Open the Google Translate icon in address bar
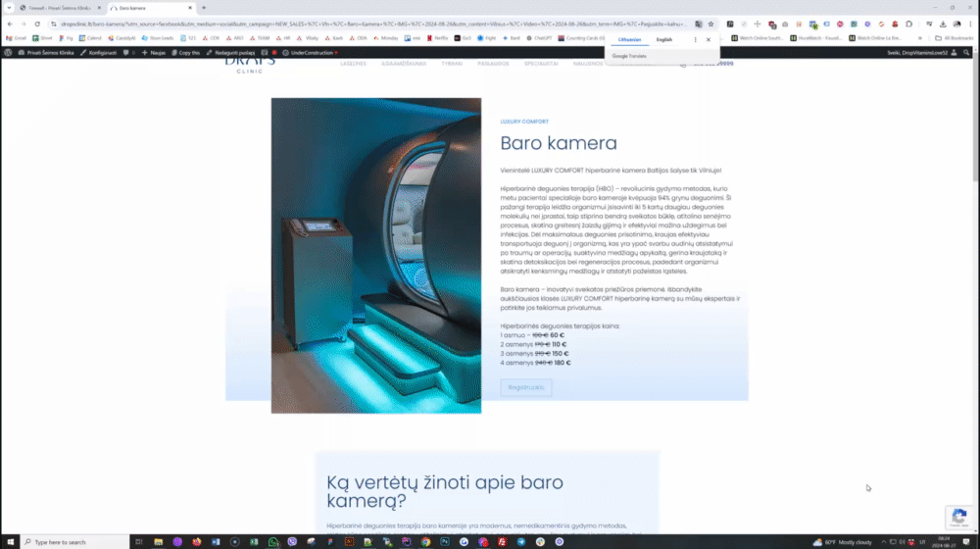Screen dimensions: 980x549 [x=698, y=24]
